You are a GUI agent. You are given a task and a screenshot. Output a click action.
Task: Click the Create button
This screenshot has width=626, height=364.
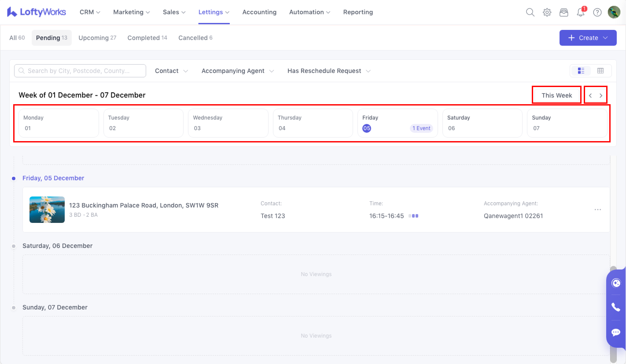click(588, 38)
